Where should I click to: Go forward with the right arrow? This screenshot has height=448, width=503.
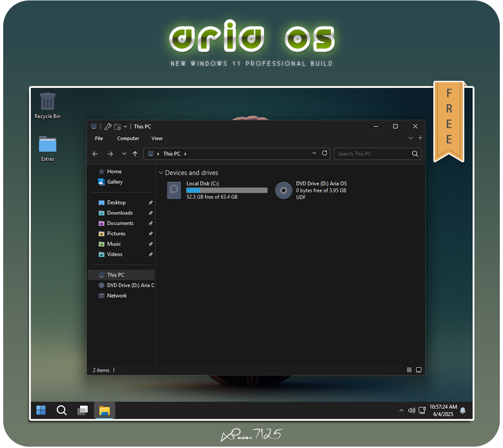click(x=110, y=154)
